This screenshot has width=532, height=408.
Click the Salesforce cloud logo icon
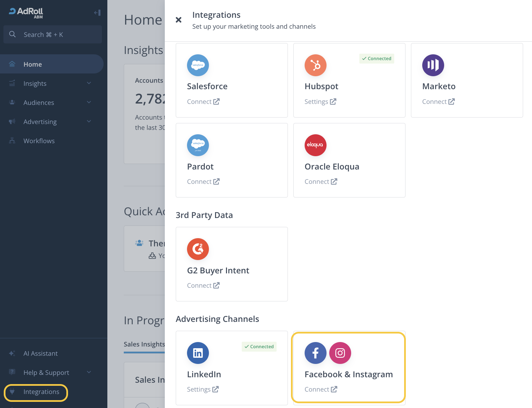[x=198, y=65]
